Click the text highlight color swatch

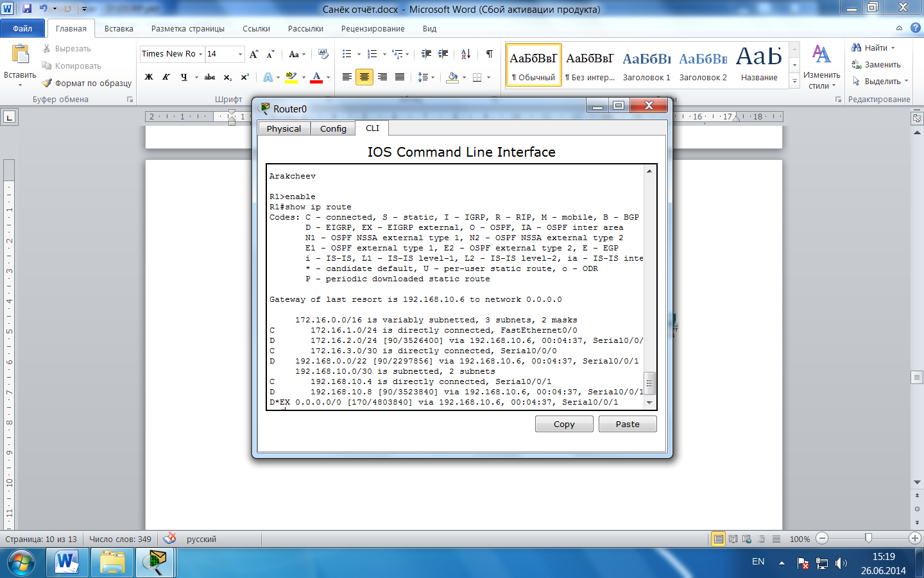pos(291,77)
